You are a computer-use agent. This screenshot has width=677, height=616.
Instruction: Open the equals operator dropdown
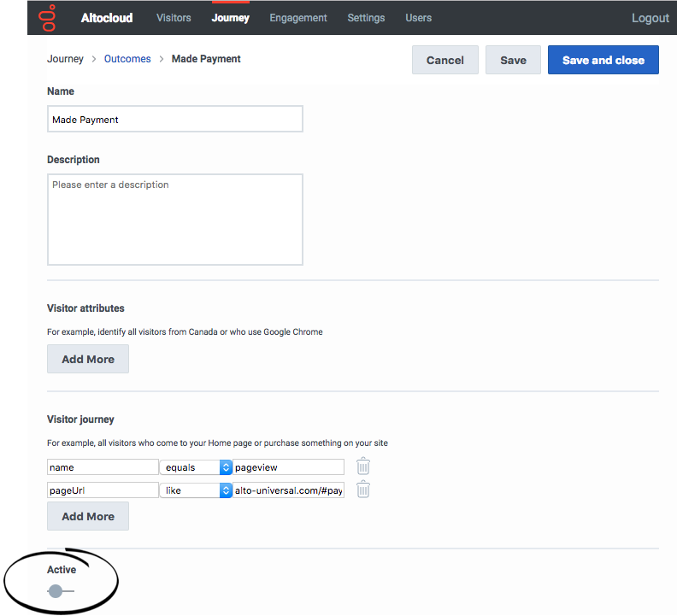click(196, 467)
